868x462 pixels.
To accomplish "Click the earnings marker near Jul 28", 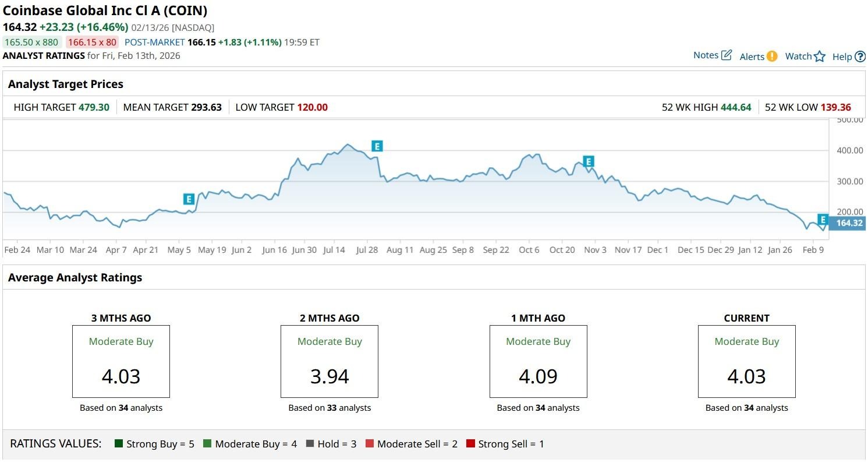I will [x=377, y=146].
